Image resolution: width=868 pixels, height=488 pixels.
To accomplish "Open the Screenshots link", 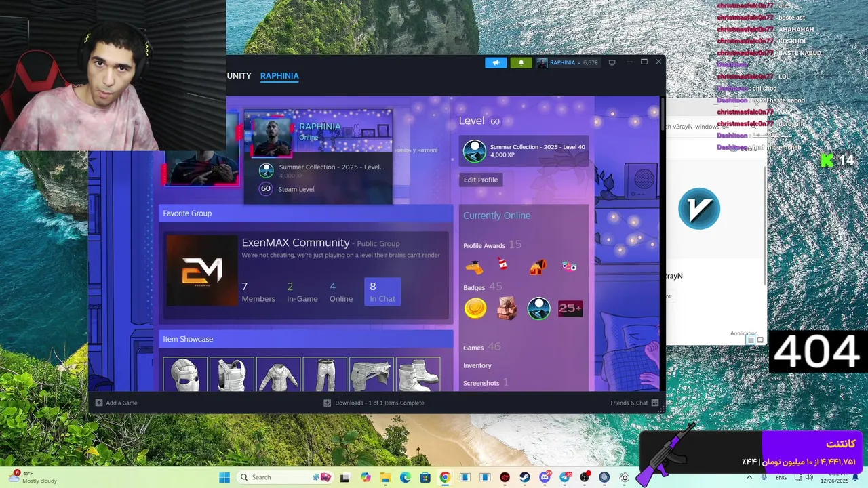I will pos(486,383).
